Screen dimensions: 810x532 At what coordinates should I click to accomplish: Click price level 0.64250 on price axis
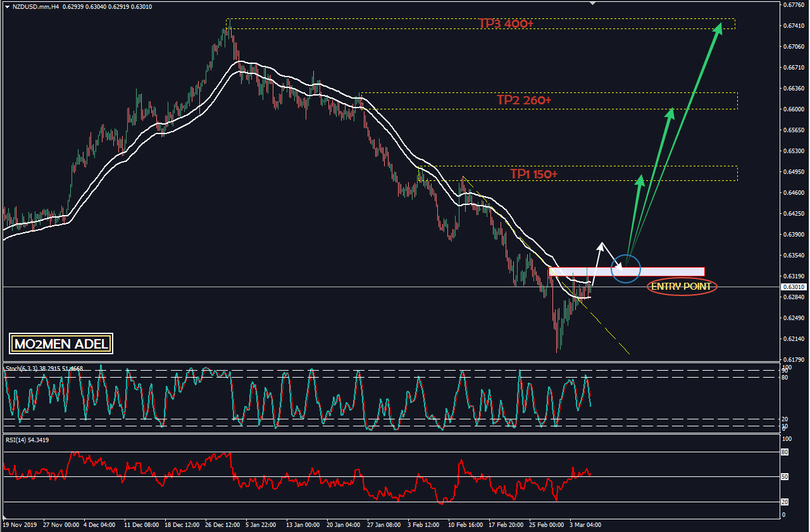point(794,214)
